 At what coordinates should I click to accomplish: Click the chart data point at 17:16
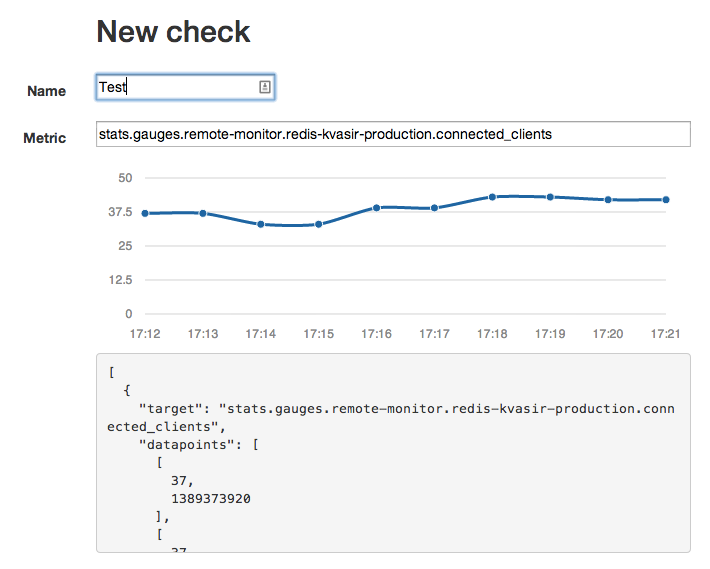(x=377, y=208)
